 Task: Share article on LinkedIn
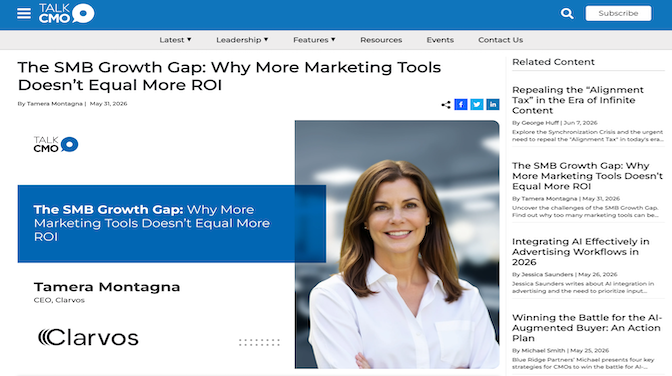(x=493, y=105)
